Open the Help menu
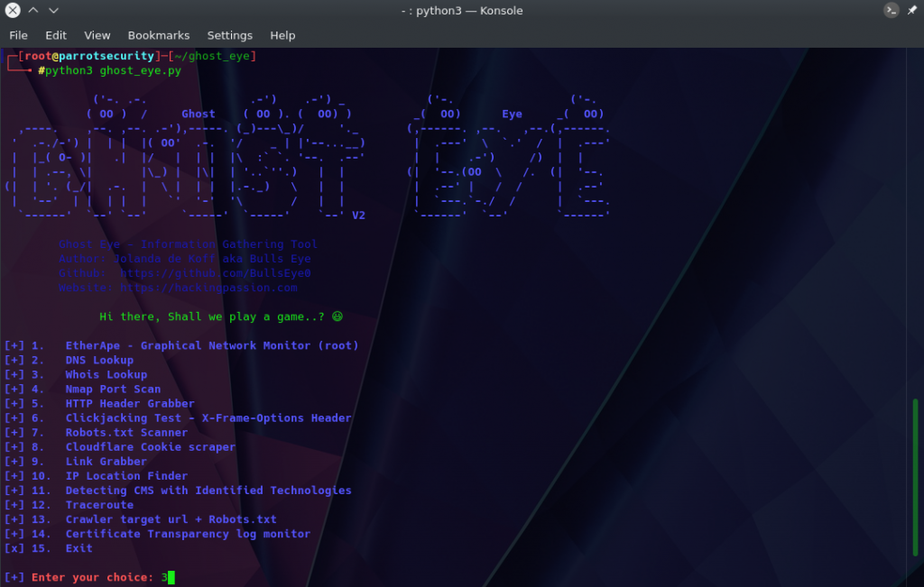924x587 pixels. (282, 35)
